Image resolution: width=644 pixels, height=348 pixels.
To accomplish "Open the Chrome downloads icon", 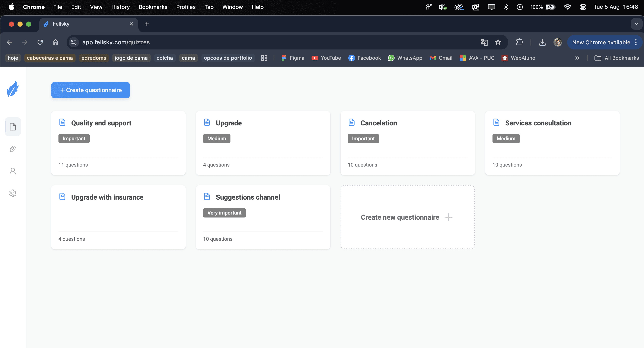I will (542, 42).
